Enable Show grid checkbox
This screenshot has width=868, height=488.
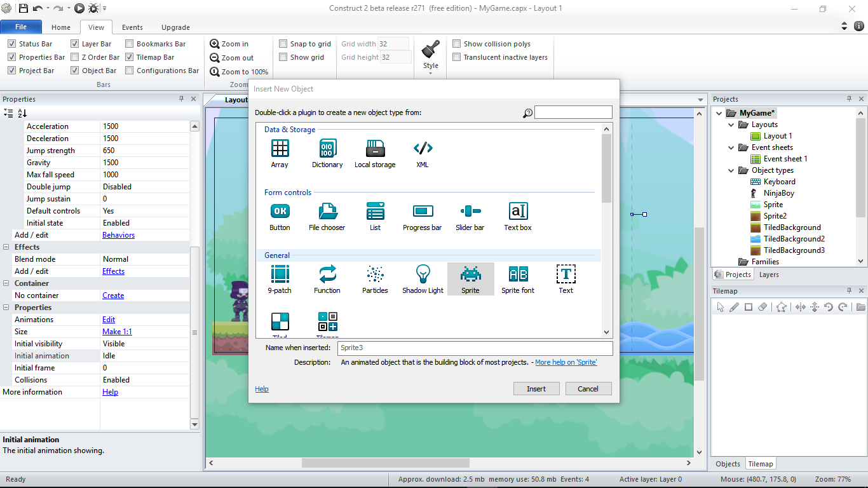tap(283, 57)
